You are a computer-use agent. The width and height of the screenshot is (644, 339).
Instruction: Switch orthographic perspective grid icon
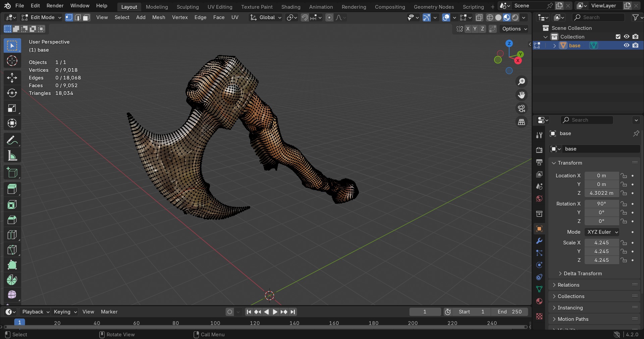[x=522, y=122]
